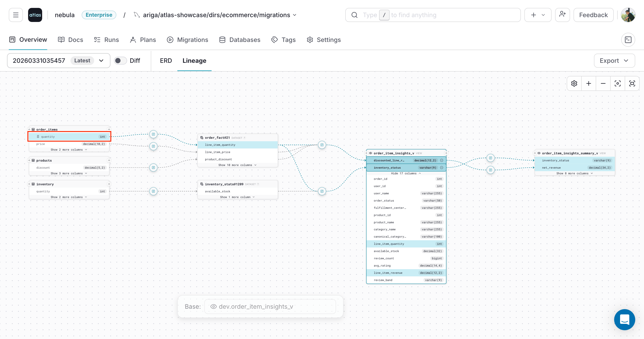Screen dimensions: 644x339
Task: Click the Feedback button
Action: pos(593,15)
